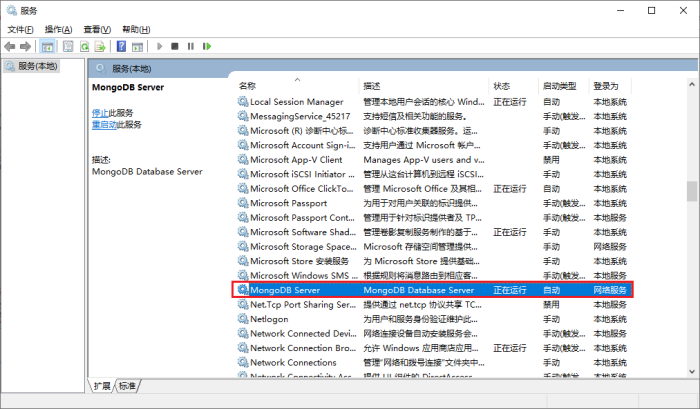Click the gear icon beside Local Session Manager

pos(243,102)
